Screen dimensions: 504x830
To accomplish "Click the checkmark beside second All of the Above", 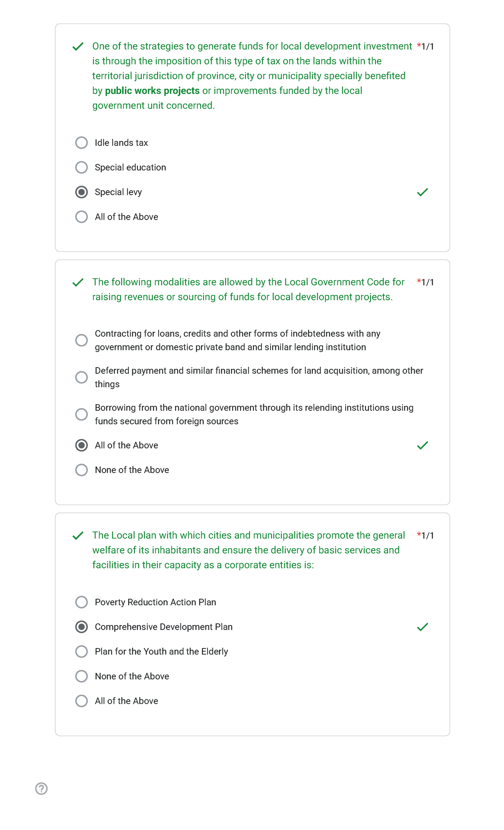I will (422, 445).
